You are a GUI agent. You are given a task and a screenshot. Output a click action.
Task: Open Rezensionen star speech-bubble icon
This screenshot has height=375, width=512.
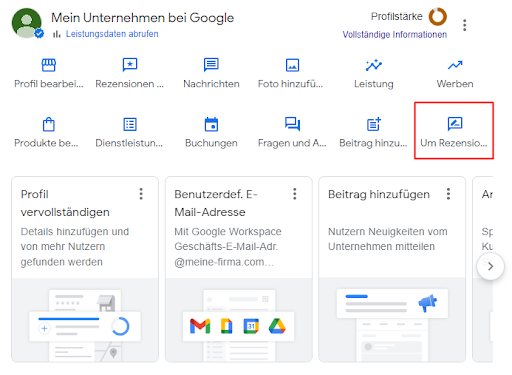pos(130,65)
